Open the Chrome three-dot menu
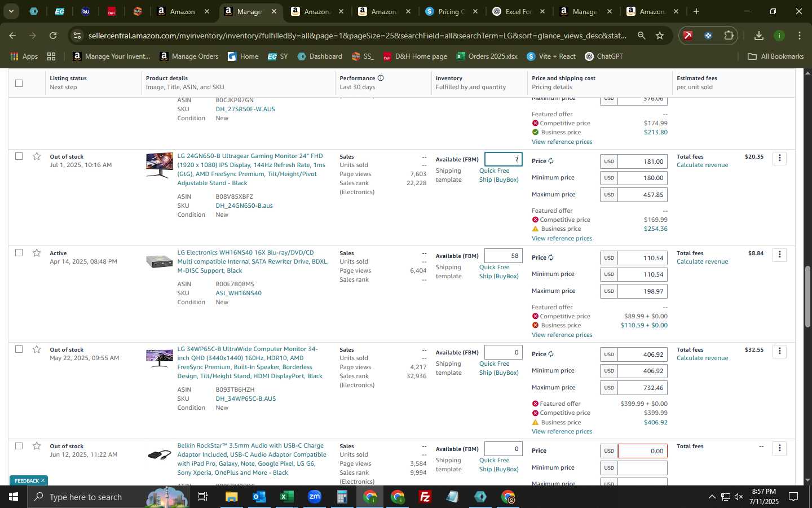 pyautogui.click(x=800, y=36)
